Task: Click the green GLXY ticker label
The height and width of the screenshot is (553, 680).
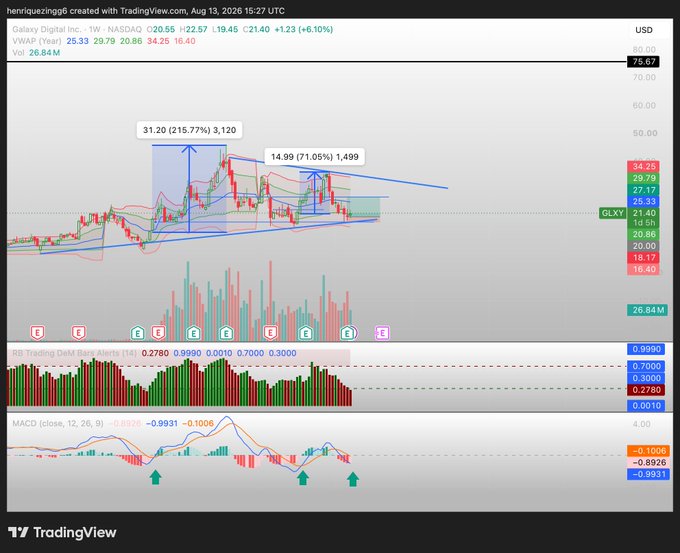Action: (612, 213)
